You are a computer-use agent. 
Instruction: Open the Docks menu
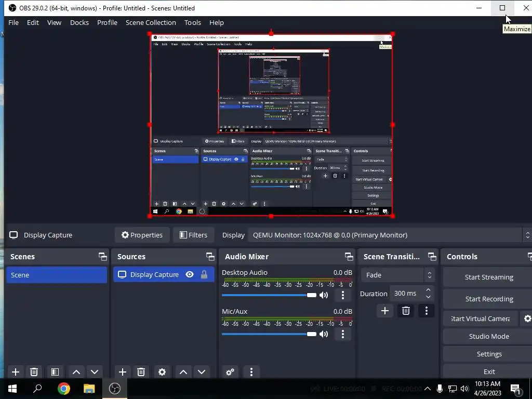point(79,22)
